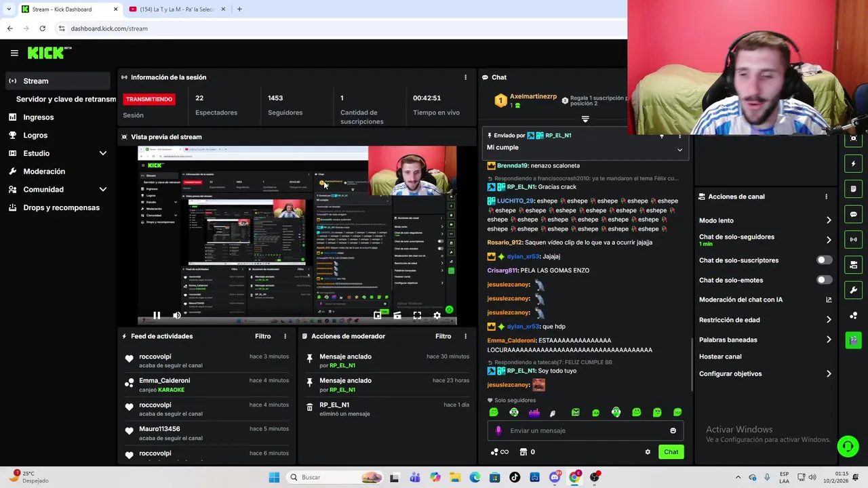868x488 pixels.
Task: Enter fullscreen on stream preview
Action: [x=417, y=315]
